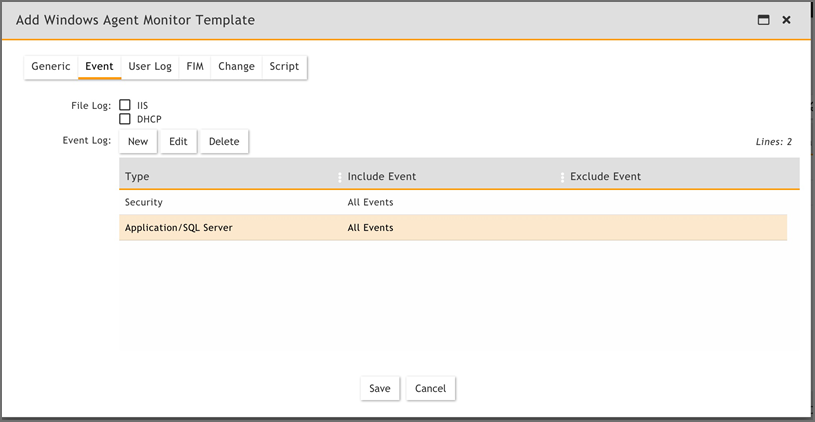The image size is (815, 422).
Task: Click All Events in the Security row
Action: point(370,203)
